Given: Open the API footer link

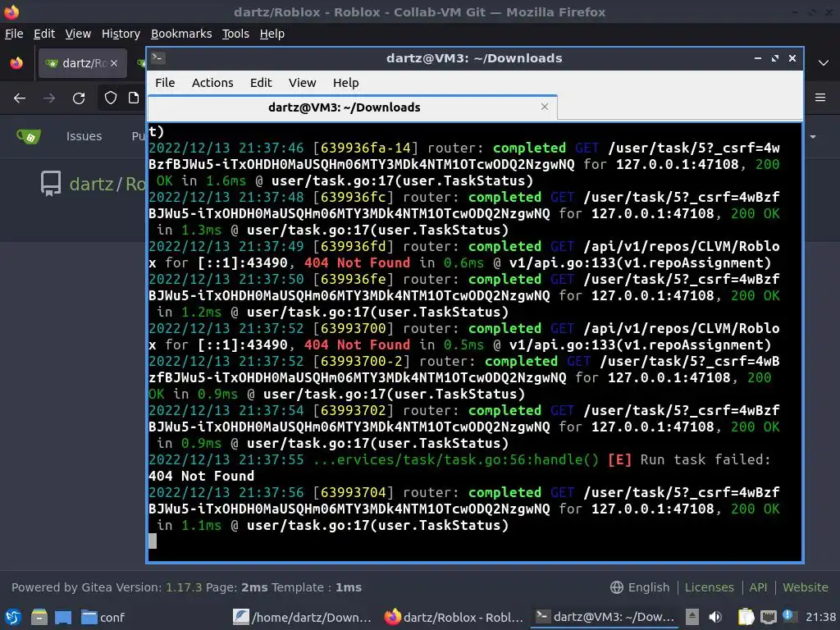Looking at the screenshot, I should click(x=758, y=587).
